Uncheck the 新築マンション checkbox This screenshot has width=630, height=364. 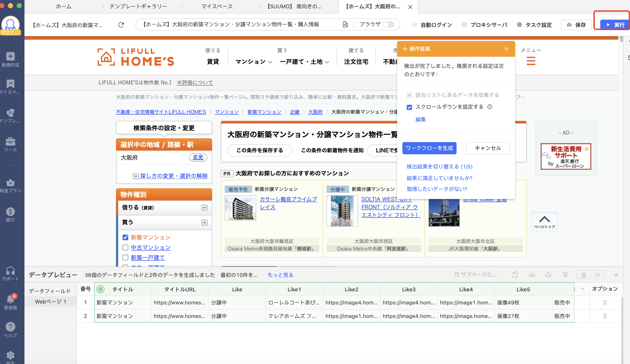click(125, 237)
